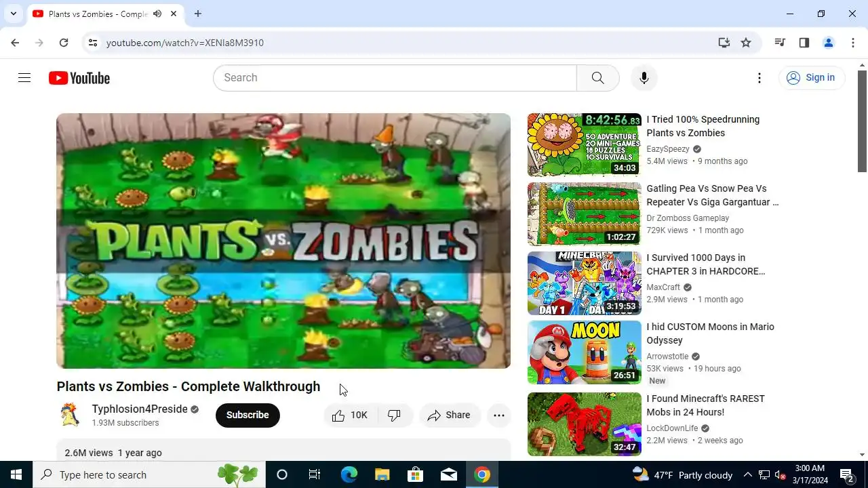Open Typhlosion4Preside channel name link
Image resolution: width=868 pixels, height=488 pixels.
(x=140, y=409)
